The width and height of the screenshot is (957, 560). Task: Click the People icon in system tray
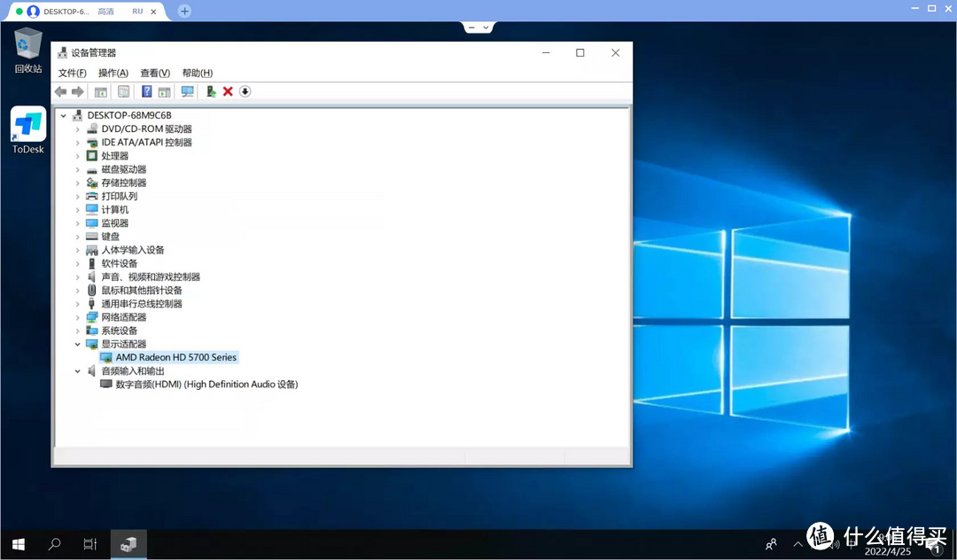tap(772, 544)
